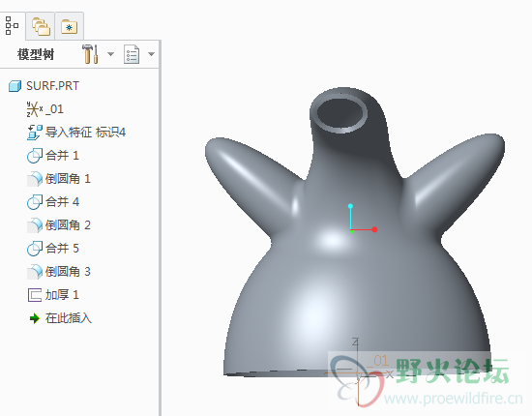Click the 倒圆角 3 round feature icon
This screenshot has width=532, height=416.
point(35,272)
